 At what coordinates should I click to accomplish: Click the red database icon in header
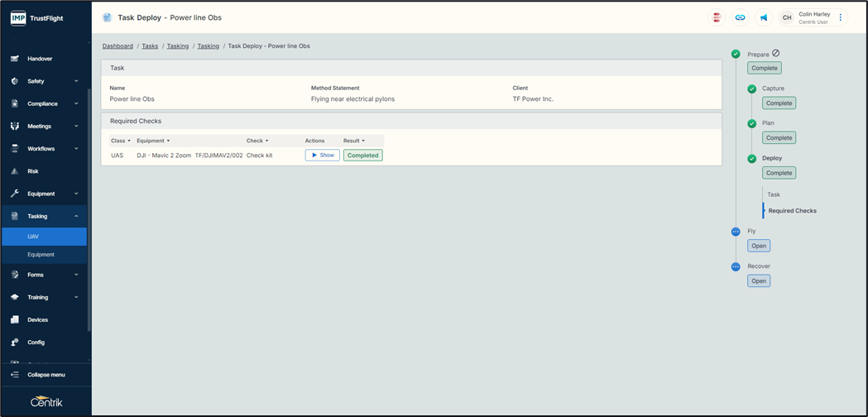tap(717, 17)
